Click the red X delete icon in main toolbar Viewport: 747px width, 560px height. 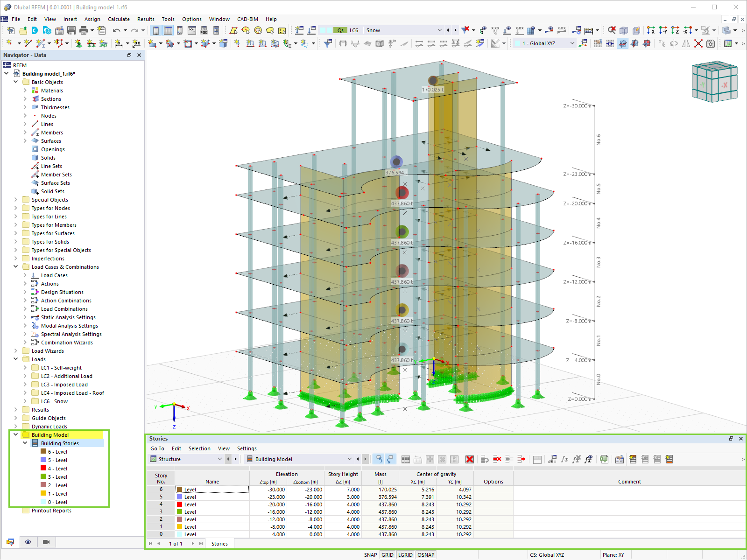[x=698, y=43]
